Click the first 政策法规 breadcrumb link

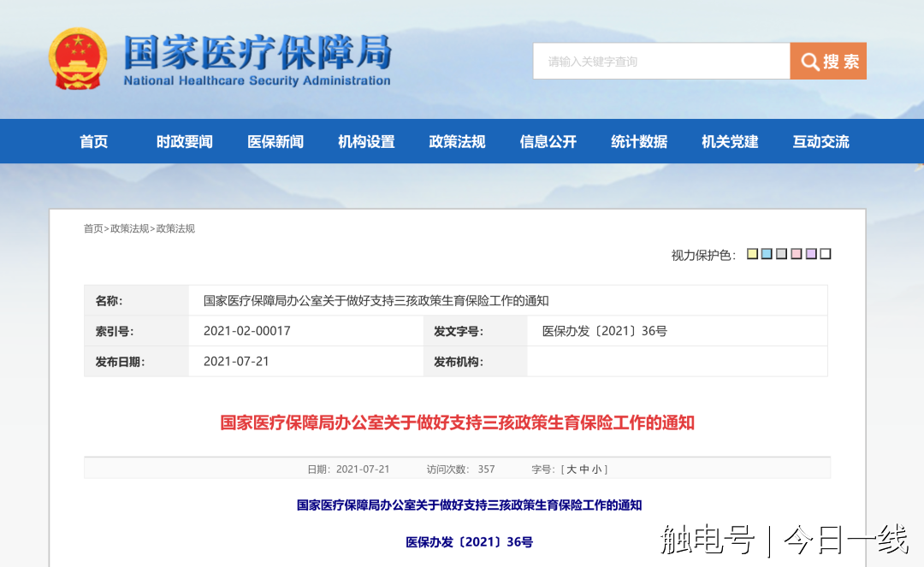(130, 228)
